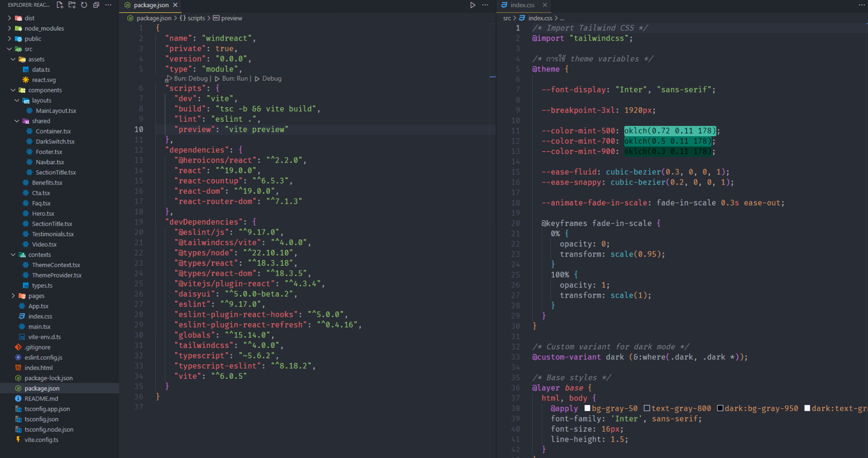Screen dimensions: 868x458
Task: Click preview breadcrumb segment
Action: [x=231, y=18]
